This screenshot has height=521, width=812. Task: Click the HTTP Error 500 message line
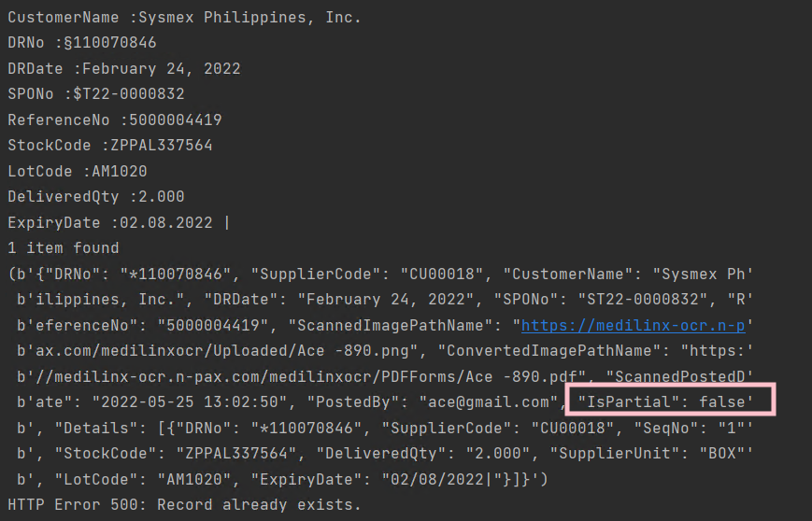184,505
